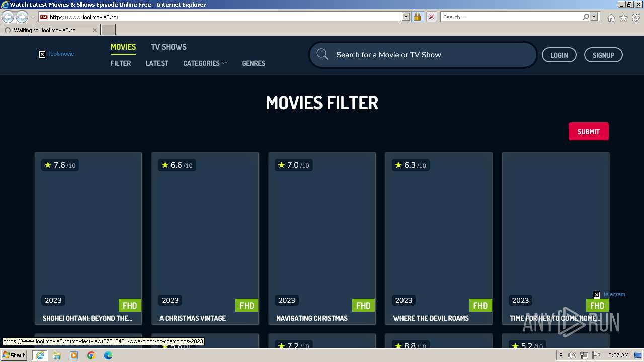644x362 pixels.
Task: Click the magnifier in browser search box
Action: pos(586,17)
